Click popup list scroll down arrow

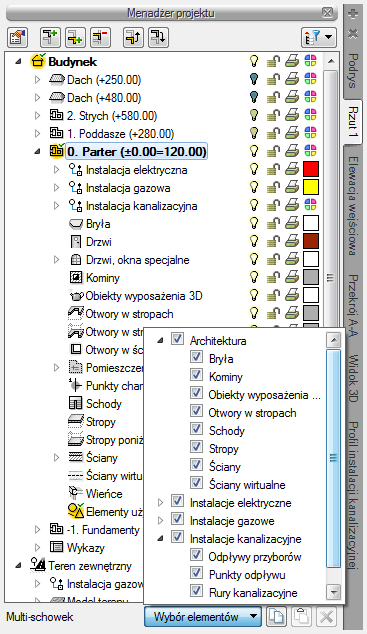tap(333, 592)
